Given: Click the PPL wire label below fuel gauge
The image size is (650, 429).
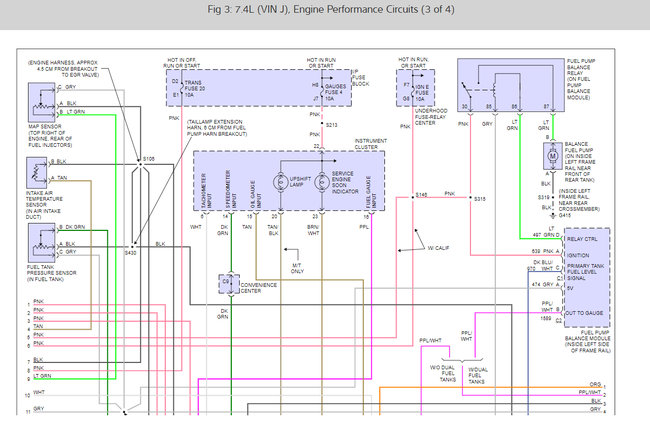Looking at the screenshot, I should (364, 227).
